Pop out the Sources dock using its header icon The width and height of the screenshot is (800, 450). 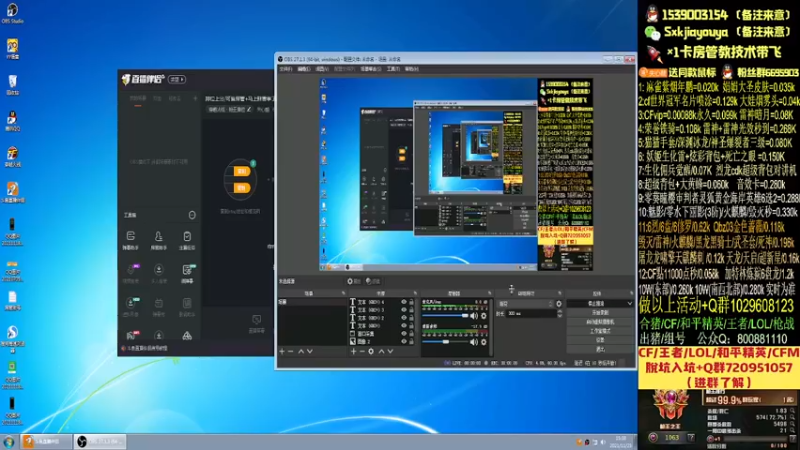(415, 293)
